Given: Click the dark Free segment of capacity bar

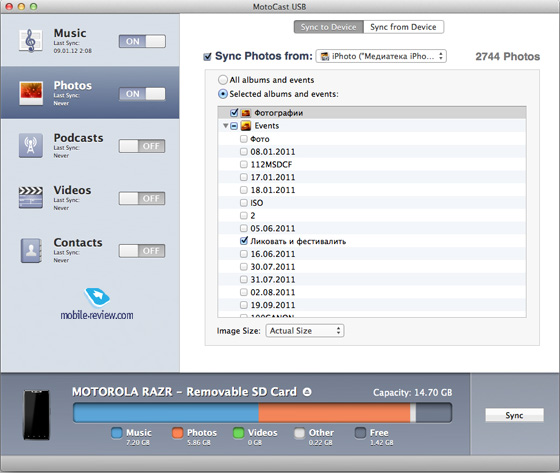Looking at the screenshot, I should point(433,413).
